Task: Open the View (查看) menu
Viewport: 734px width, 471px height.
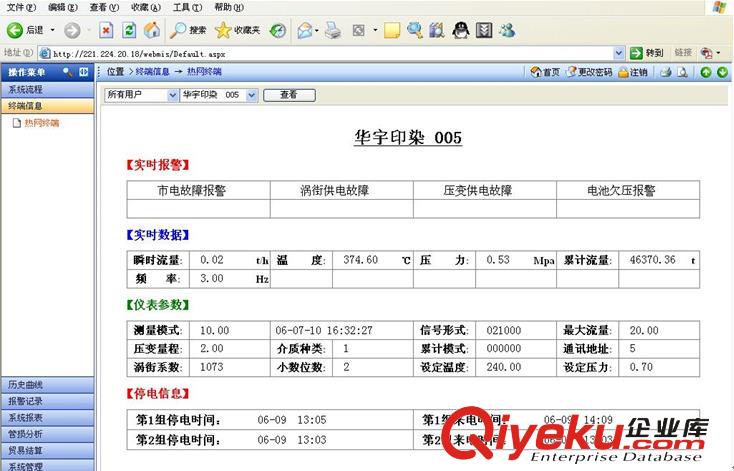Action: click(x=104, y=7)
